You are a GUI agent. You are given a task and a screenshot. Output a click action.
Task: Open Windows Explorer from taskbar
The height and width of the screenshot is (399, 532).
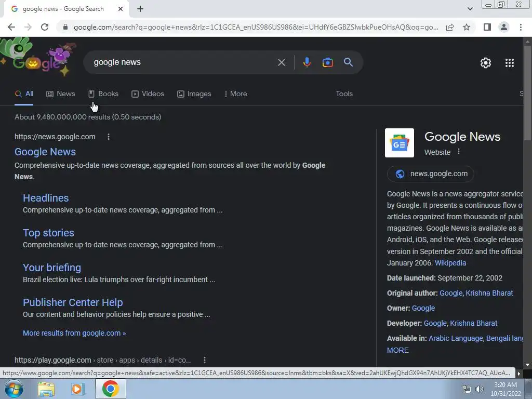click(46, 389)
